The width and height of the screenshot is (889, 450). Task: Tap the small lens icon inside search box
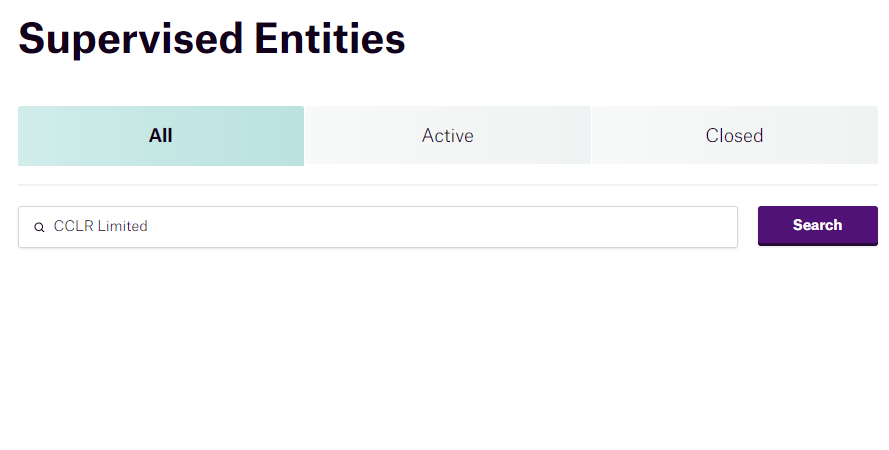[39, 227]
